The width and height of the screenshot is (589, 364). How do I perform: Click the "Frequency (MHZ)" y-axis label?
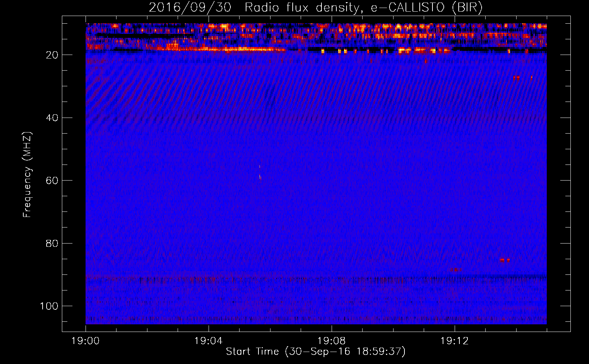pyautogui.click(x=27, y=175)
